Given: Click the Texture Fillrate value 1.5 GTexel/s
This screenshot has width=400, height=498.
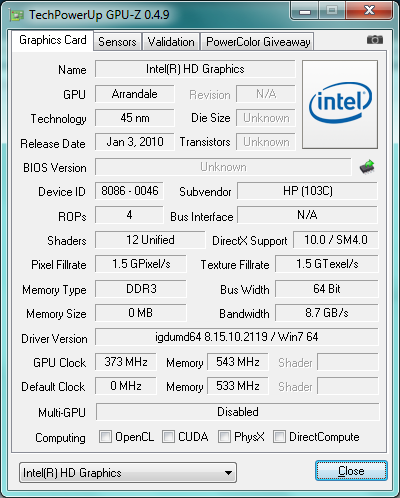Looking at the screenshot, I should 327,264.
